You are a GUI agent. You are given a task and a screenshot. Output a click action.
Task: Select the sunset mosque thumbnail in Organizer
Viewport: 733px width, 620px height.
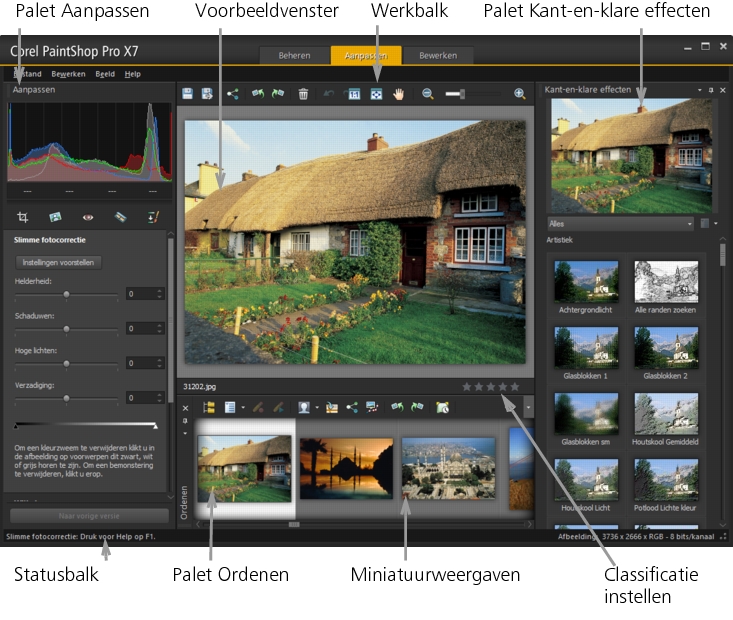pos(346,469)
